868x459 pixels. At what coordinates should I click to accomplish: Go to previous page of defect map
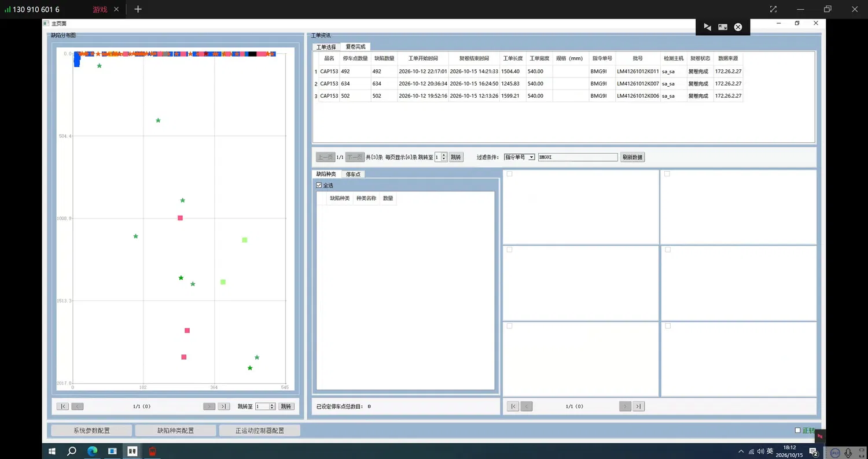click(78, 406)
